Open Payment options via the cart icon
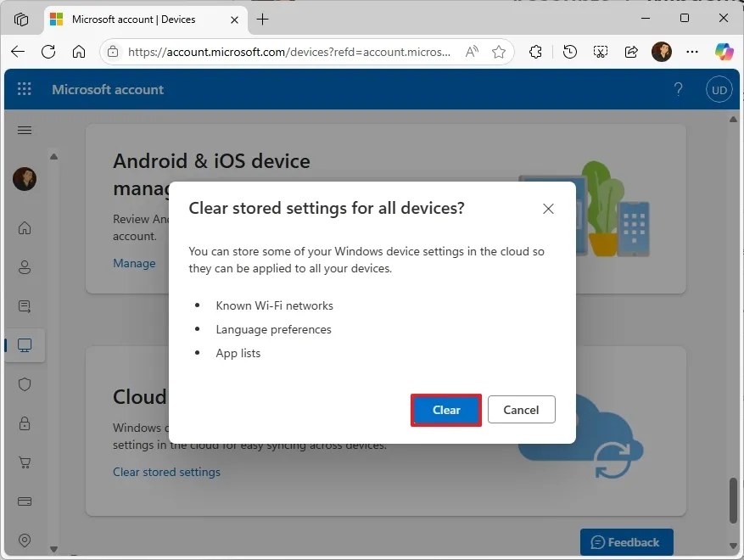Image resolution: width=744 pixels, height=560 pixels. (25, 462)
